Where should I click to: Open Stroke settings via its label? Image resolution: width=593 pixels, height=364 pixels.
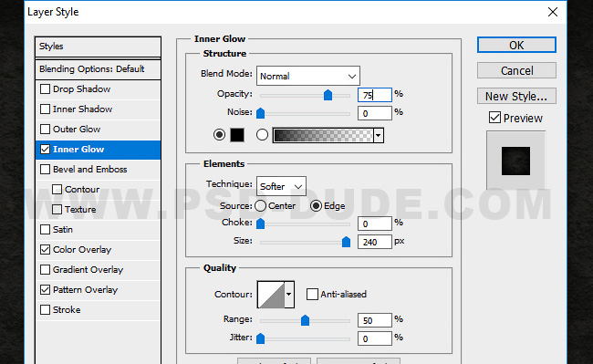(67, 309)
